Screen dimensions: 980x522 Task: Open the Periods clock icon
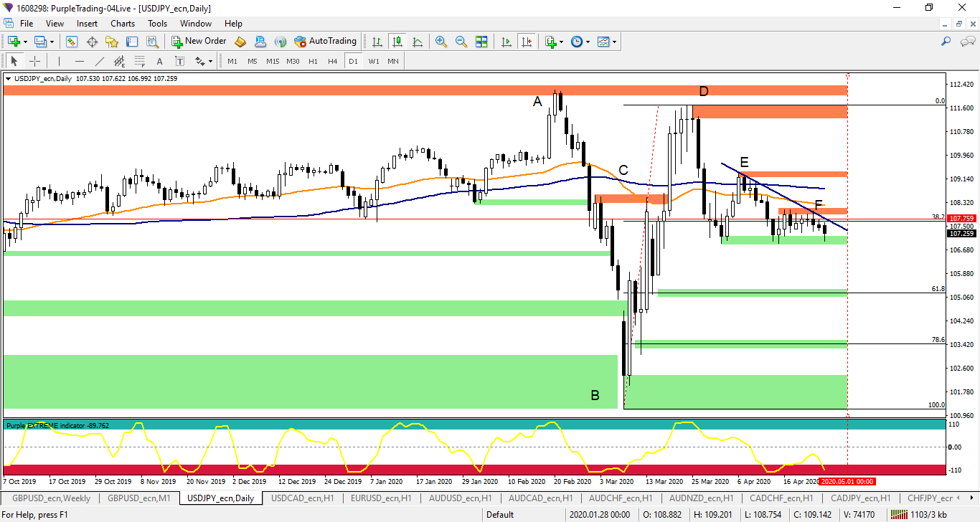pos(577,42)
